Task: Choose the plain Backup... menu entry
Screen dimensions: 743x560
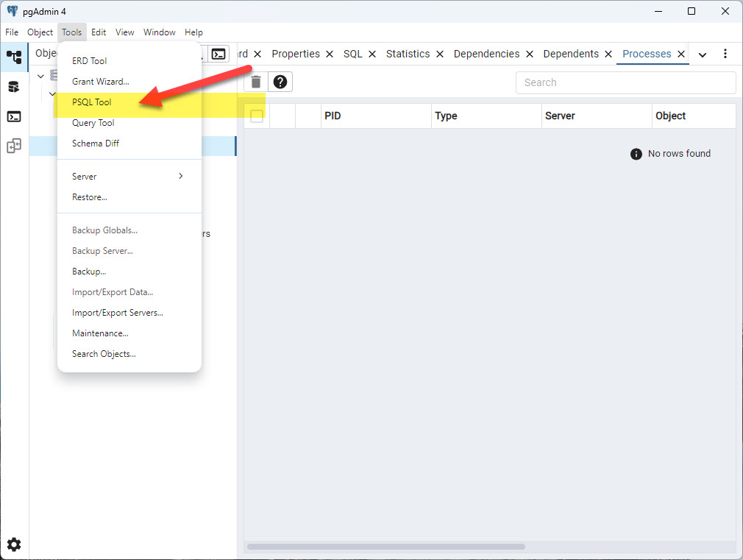Action: tap(129, 272)
